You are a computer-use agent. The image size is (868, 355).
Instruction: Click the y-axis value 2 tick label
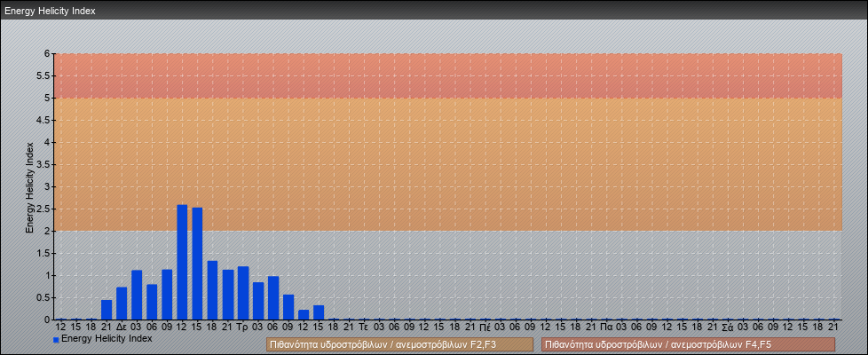tap(47, 231)
